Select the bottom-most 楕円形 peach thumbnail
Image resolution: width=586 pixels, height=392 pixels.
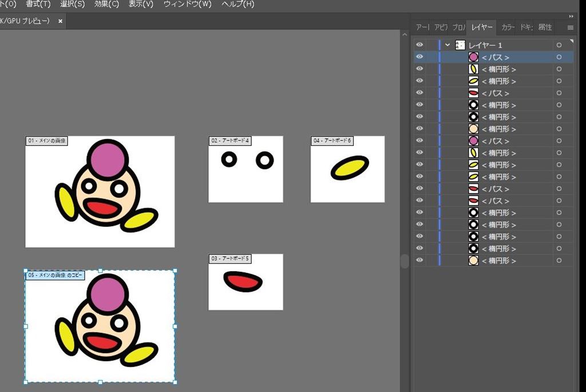click(473, 260)
